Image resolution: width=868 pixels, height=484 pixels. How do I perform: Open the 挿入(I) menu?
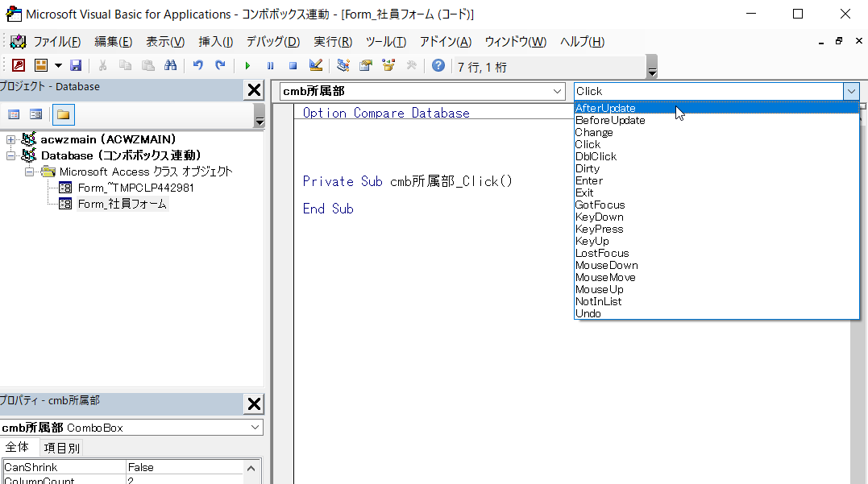click(x=216, y=42)
